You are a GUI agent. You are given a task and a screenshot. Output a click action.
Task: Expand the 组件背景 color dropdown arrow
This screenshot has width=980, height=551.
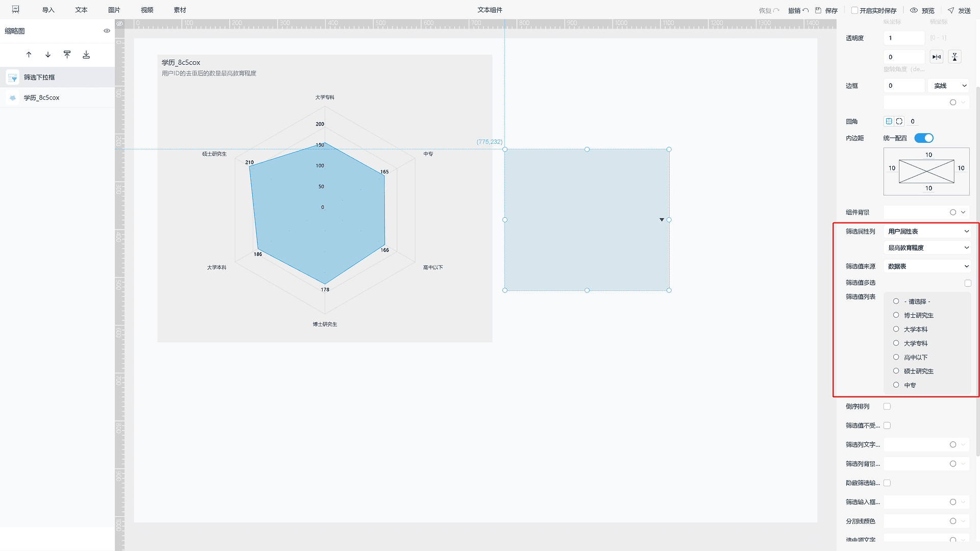click(x=963, y=212)
